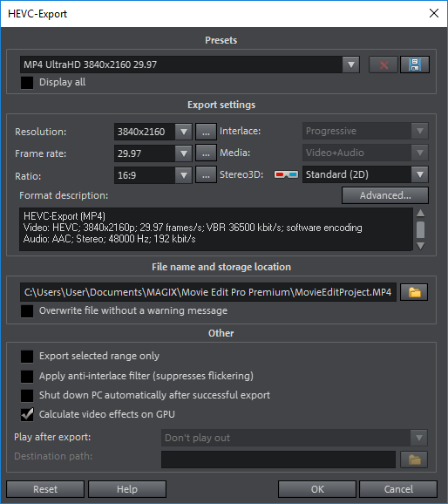
Task: Uncheck Calculate video effects on GPU
Action: coord(27,415)
